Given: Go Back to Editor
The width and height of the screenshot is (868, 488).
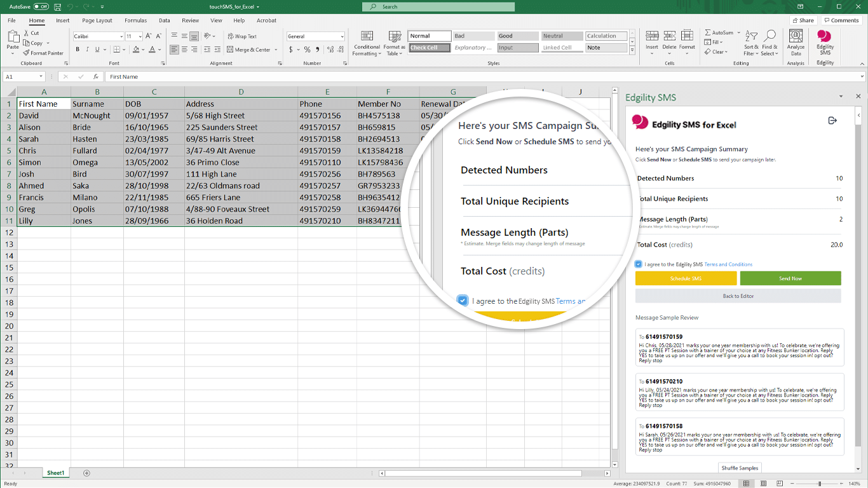Looking at the screenshot, I should pyautogui.click(x=738, y=296).
